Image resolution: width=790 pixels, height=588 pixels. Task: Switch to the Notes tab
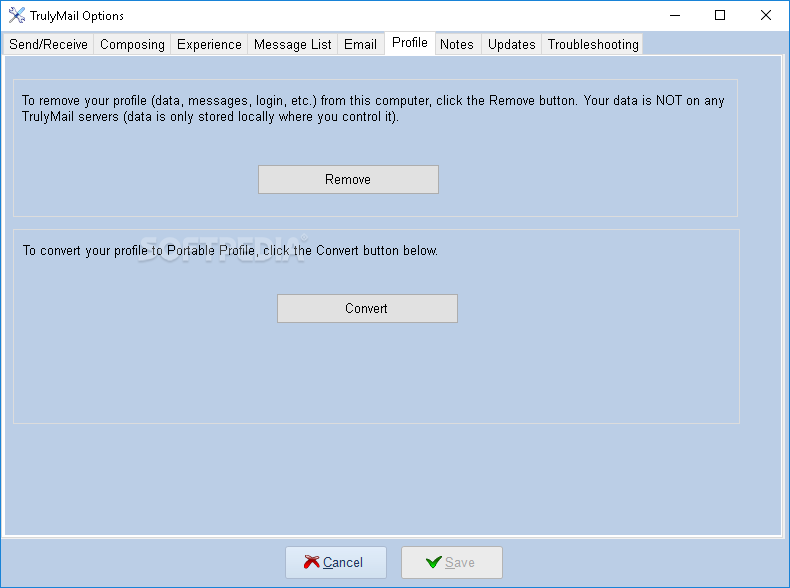pyautogui.click(x=457, y=44)
